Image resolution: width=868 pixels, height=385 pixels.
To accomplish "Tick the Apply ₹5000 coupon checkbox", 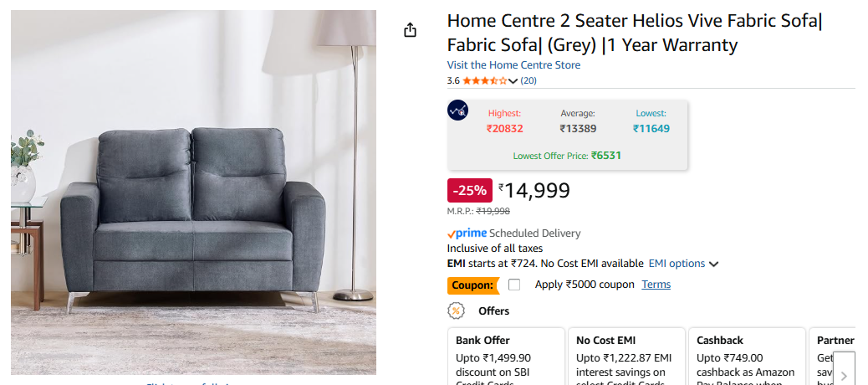I will [514, 285].
